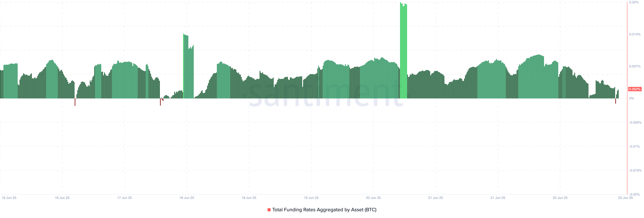The image size is (644, 218).
Task: Click the 0.007% y-axis tick label
Action: click(634, 66)
